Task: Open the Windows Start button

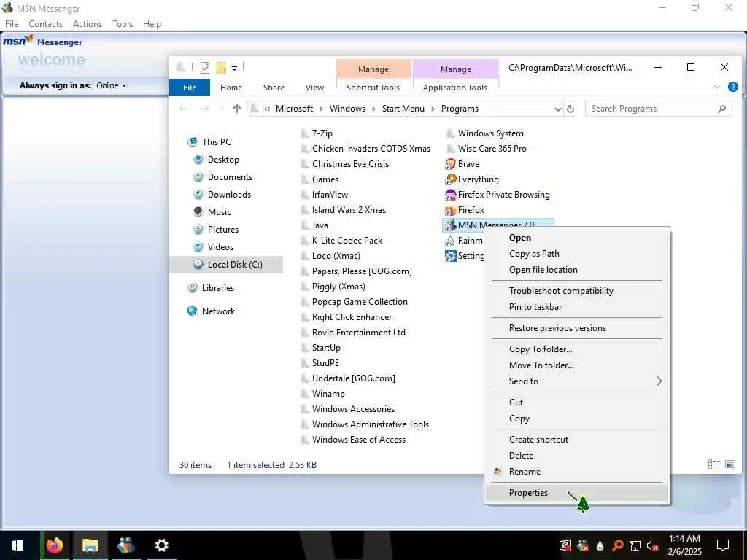Action: pos(18,545)
